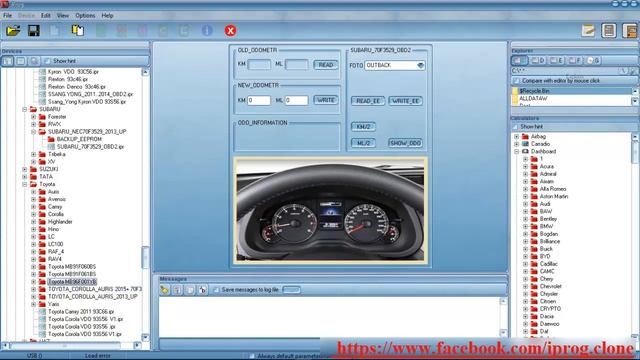The height and width of the screenshot is (360, 640).
Task: Click the first tree-view icon in Devices panel
Action: [8, 61]
